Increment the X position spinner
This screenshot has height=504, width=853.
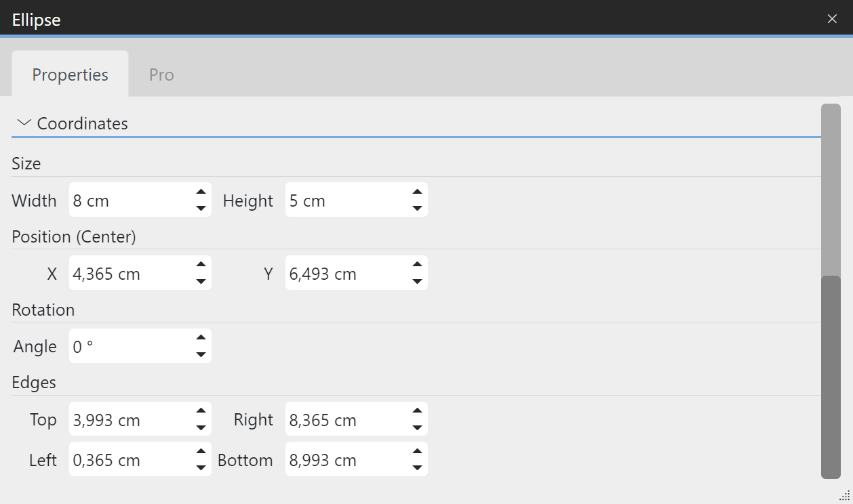[201, 266]
